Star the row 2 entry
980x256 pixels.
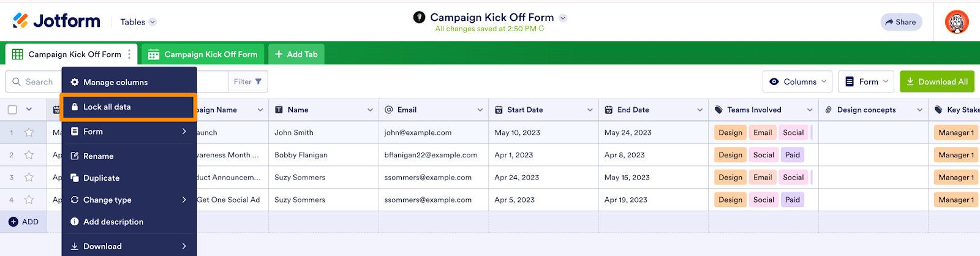click(x=29, y=155)
